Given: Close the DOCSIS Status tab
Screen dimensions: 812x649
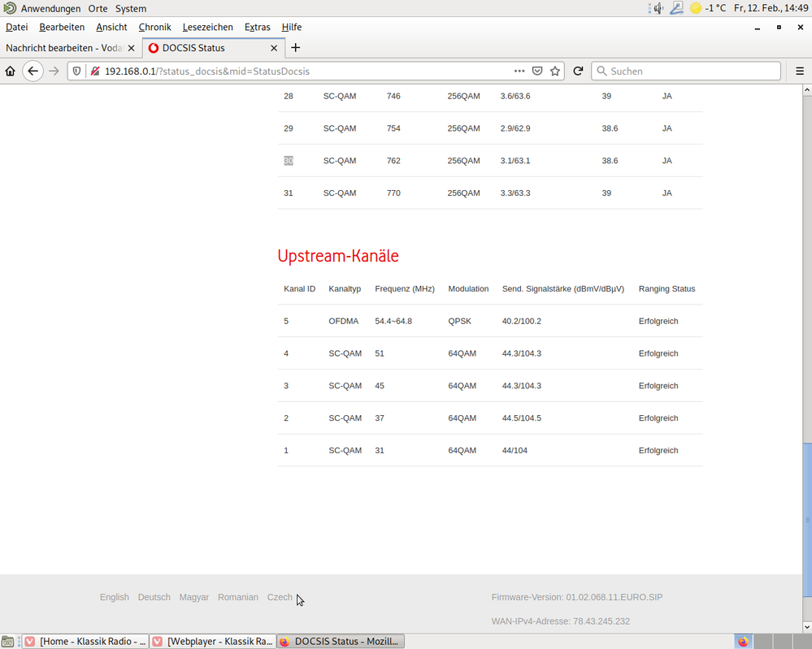Looking at the screenshot, I should coord(274,48).
